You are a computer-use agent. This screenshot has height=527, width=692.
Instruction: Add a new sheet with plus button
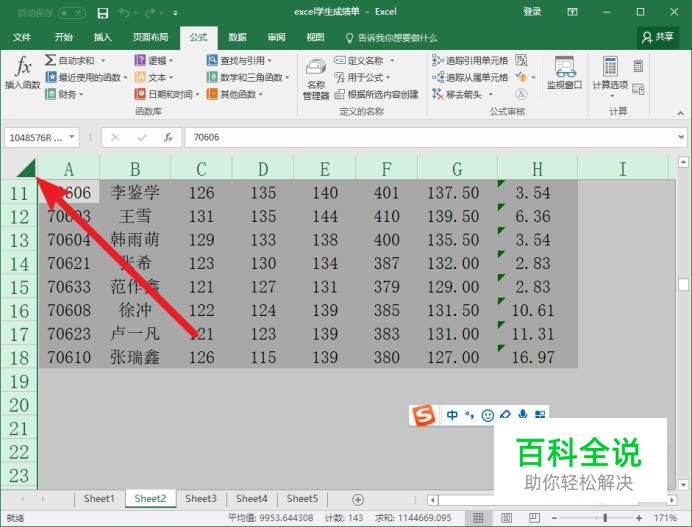(x=358, y=500)
